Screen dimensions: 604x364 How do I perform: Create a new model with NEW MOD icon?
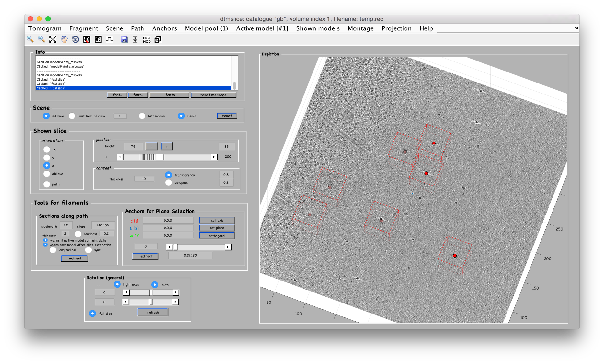(147, 39)
